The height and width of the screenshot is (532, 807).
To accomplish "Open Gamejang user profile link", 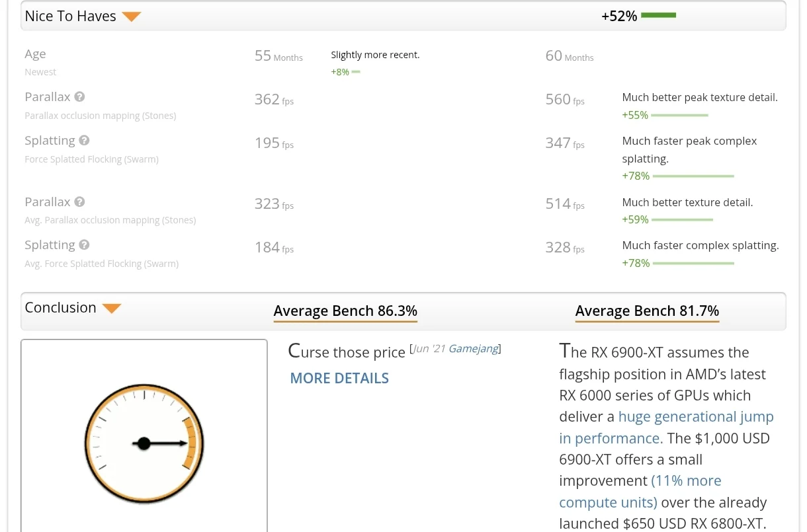I will (473, 348).
